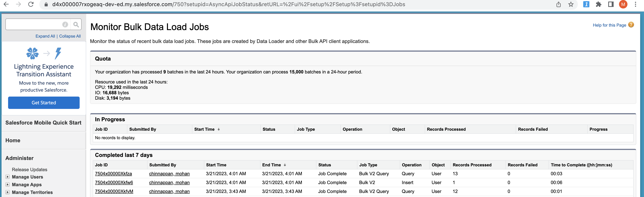Open Release Updates in sidebar
The height and width of the screenshot is (197, 644).
pyautogui.click(x=29, y=170)
